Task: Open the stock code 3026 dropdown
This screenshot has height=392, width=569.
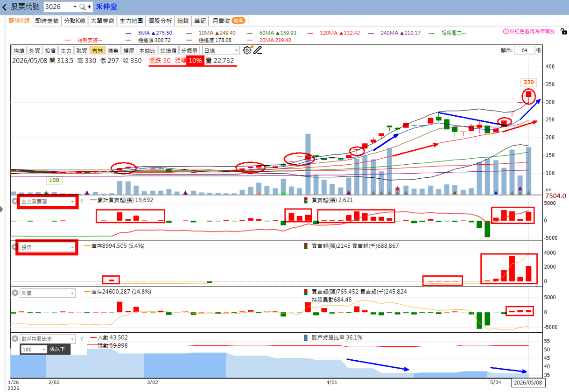Action: pos(75,7)
